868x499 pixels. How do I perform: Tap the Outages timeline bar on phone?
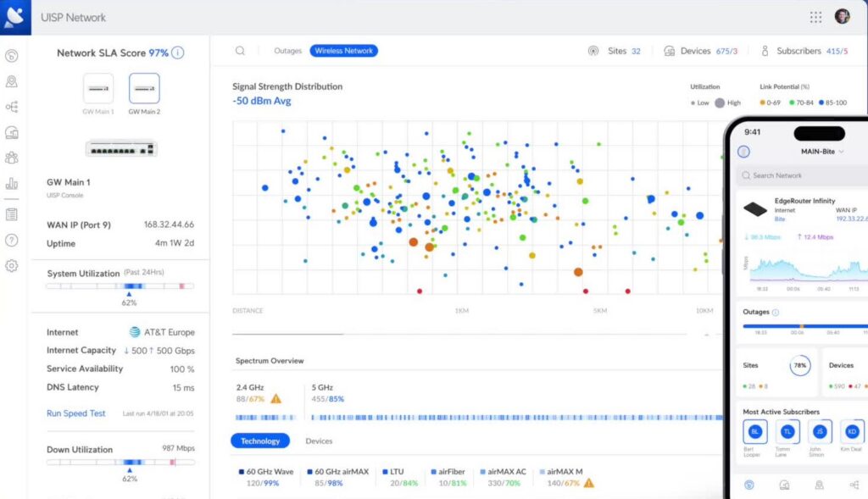pos(805,326)
